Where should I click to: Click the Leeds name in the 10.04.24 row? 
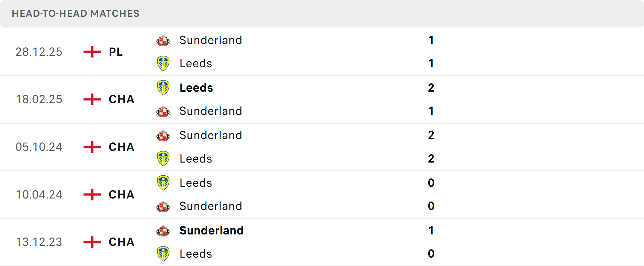[x=196, y=183]
